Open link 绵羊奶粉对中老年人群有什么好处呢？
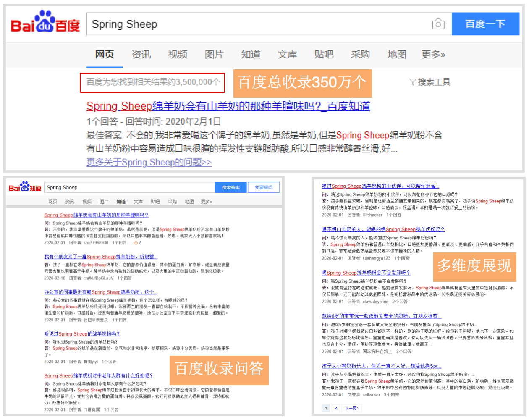Screen dimensions: 529x420 (99, 375)
